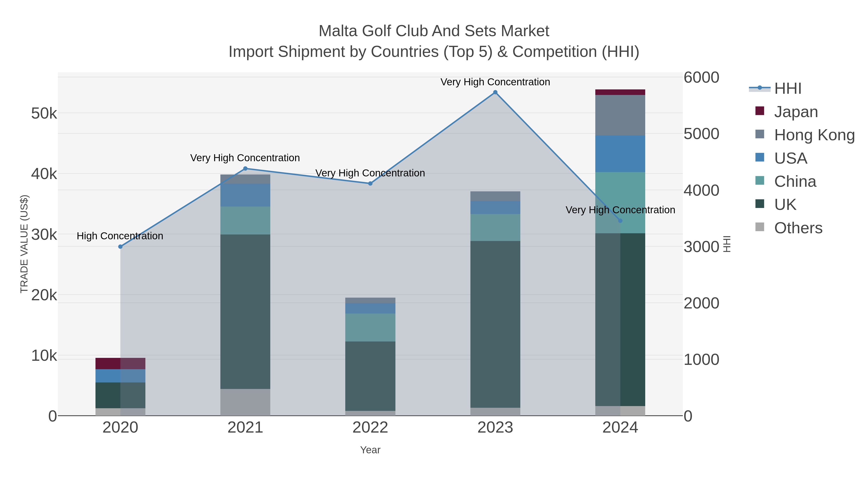
Task: Click the China segment of the 2022 bar
Action: pos(370,327)
